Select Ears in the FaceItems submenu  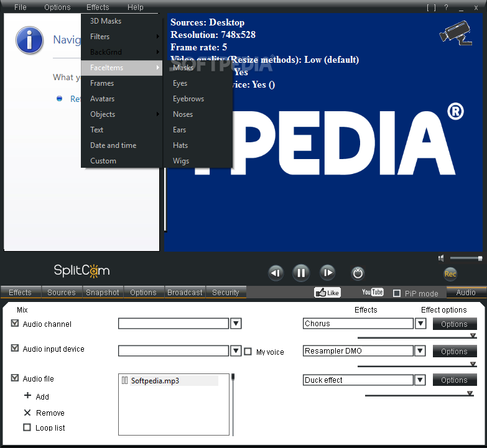point(198,130)
